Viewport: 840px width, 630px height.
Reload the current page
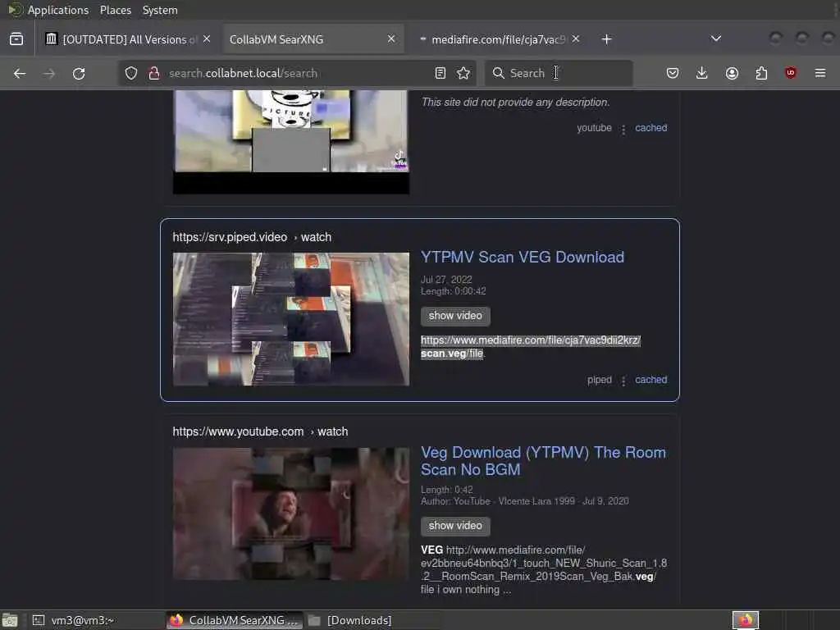tap(79, 73)
